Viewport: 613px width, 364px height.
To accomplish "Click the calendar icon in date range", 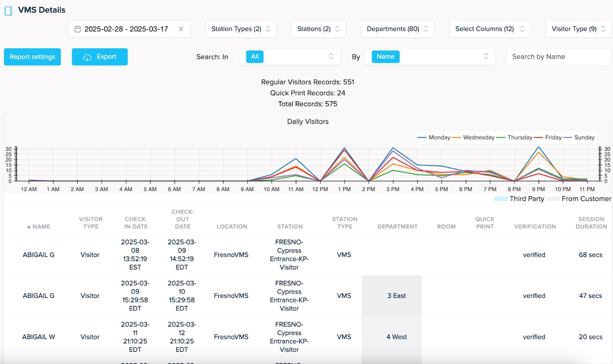I will coord(77,29).
